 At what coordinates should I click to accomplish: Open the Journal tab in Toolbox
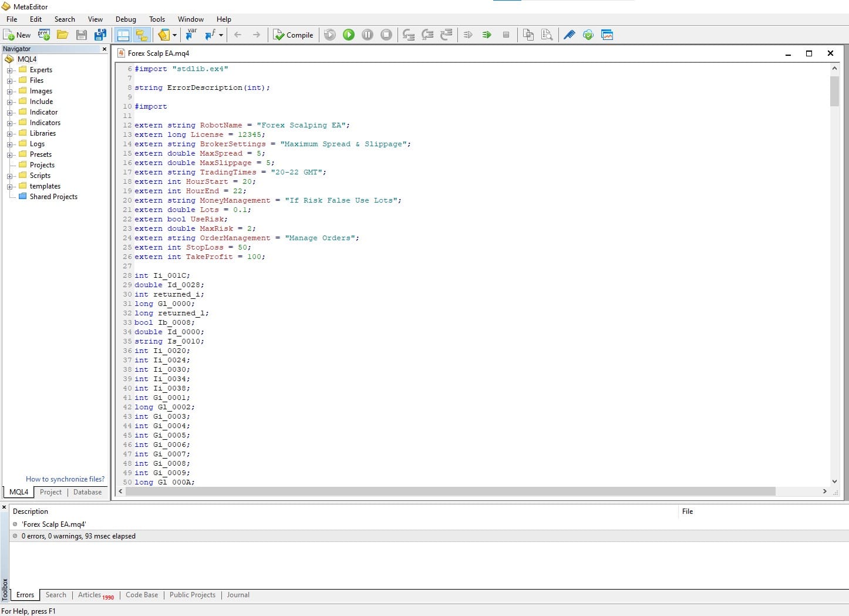pos(238,595)
